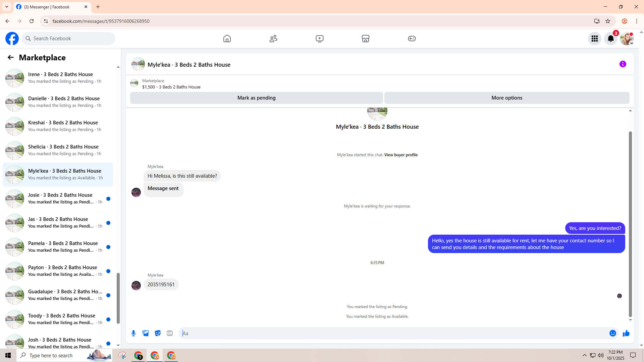Go back from Marketplace with arrow

click(x=11, y=58)
